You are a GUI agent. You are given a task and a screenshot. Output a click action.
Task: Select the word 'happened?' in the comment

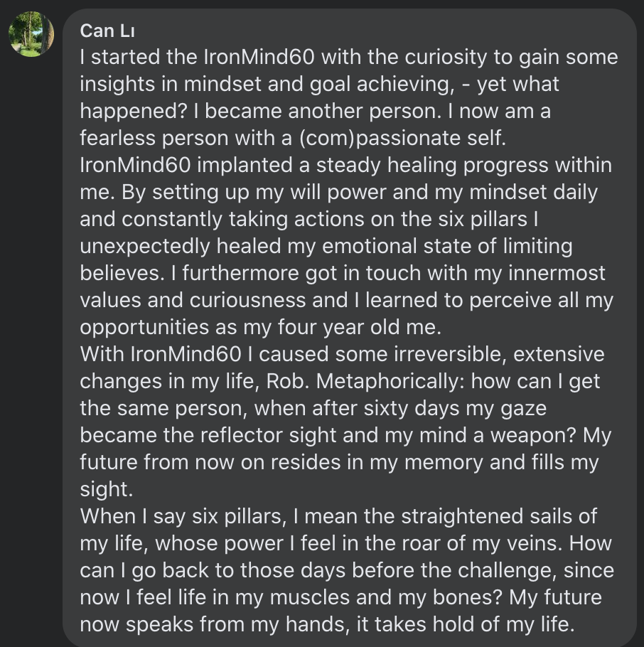(134, 112)
